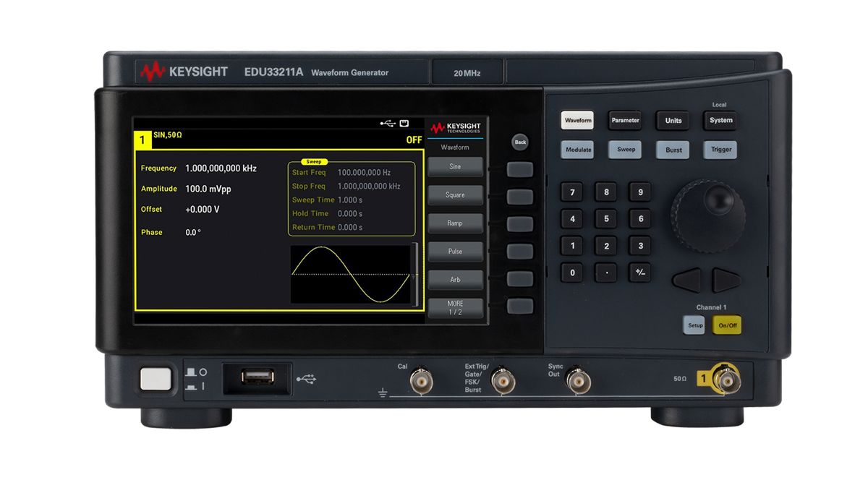Click Stop Freq 1.000,000,000 kHz value
Screen dimensions: 868x488
pos(369,187)
